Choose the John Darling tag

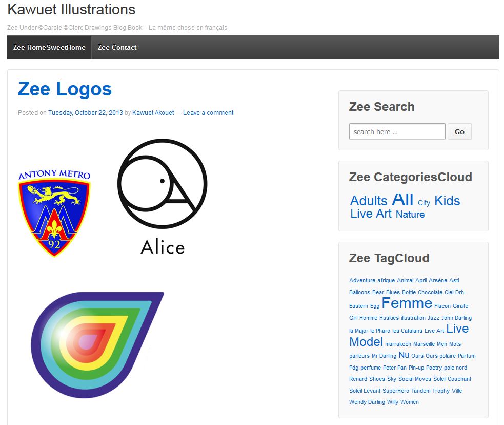(x=456, y=318)
